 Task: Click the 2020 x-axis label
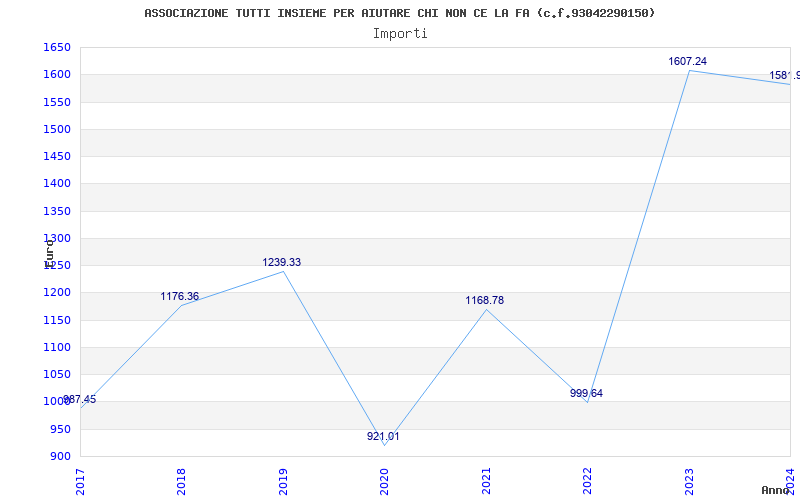(385, 480)
